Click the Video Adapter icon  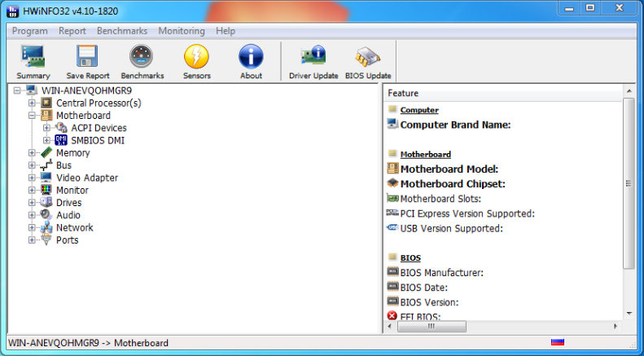click(46, 178)
